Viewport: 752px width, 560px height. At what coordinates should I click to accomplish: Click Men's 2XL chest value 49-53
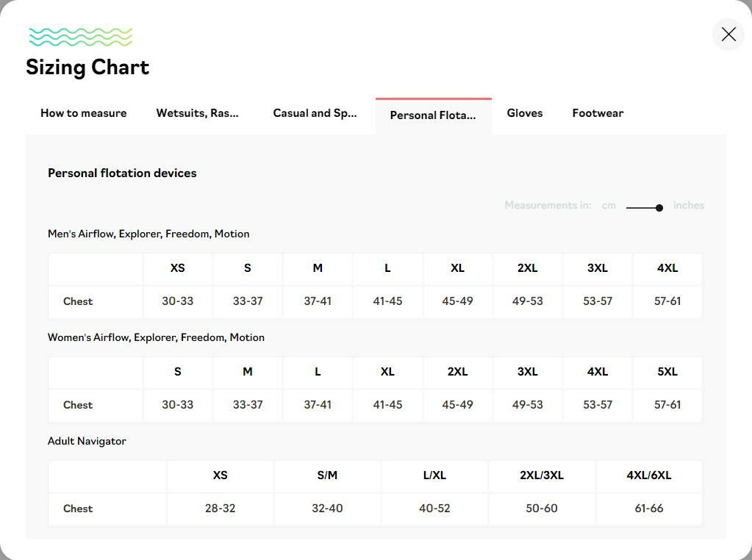point(527,301)
